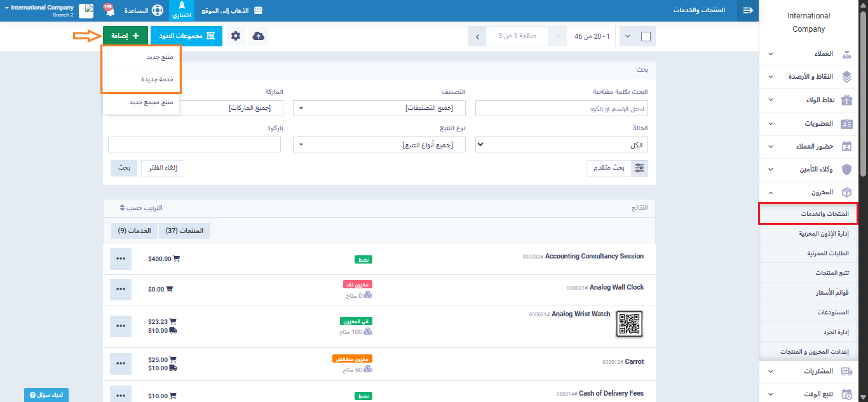Click QR code thumbnail of Analog Wrist Watch
Screen dimensions: 868x402
point(629,324)
